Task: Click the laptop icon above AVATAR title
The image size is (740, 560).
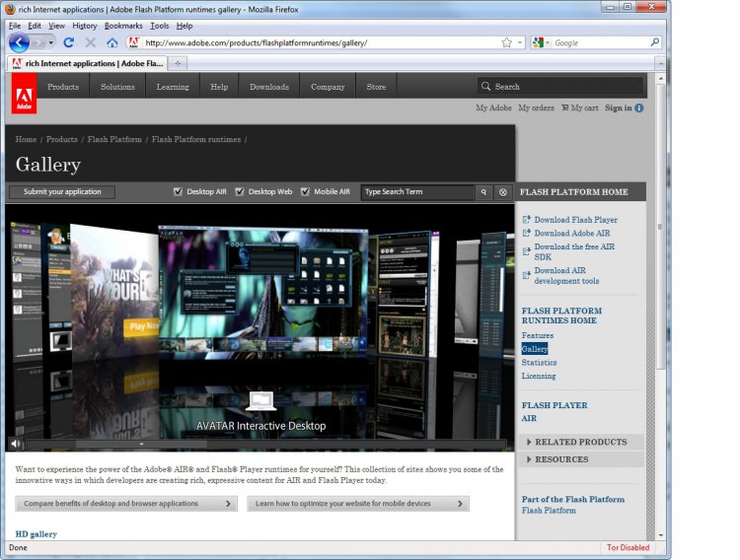Action: pyautogui.click(x=261, y=401)
